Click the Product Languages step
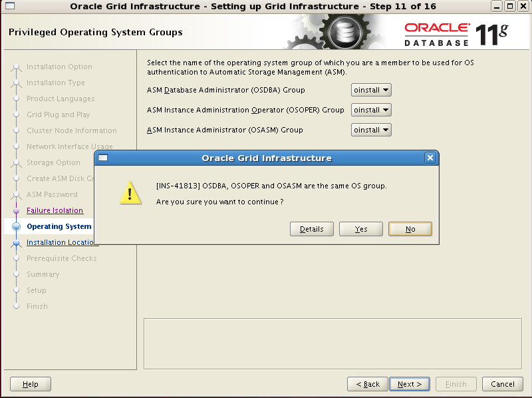This screenshot has height=398, width=532. [x=61, y=99]
